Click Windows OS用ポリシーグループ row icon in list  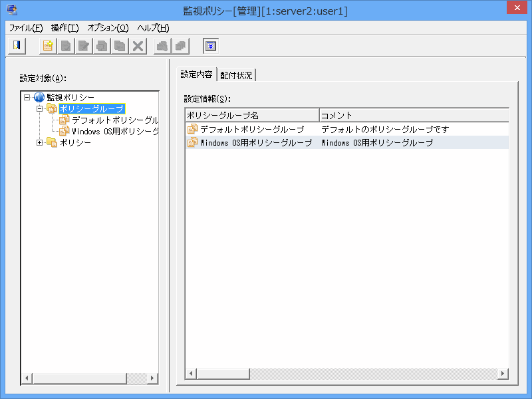pos(193,142)
